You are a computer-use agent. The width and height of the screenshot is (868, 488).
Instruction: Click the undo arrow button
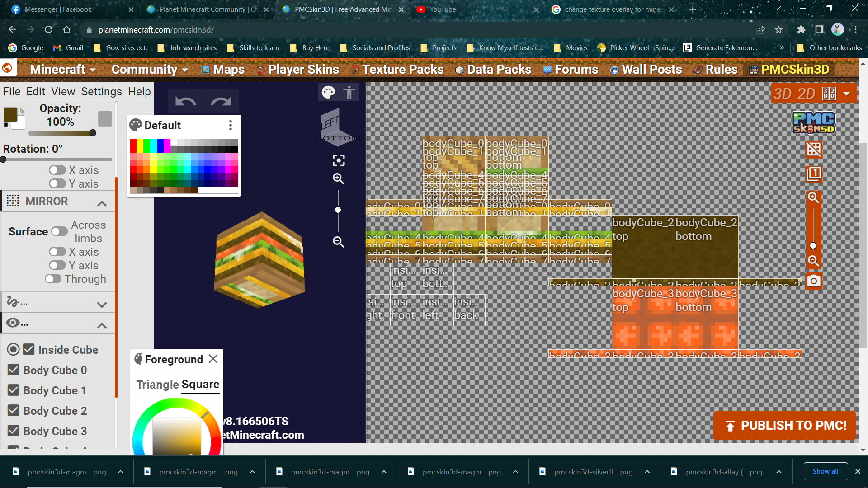(185, 102)
